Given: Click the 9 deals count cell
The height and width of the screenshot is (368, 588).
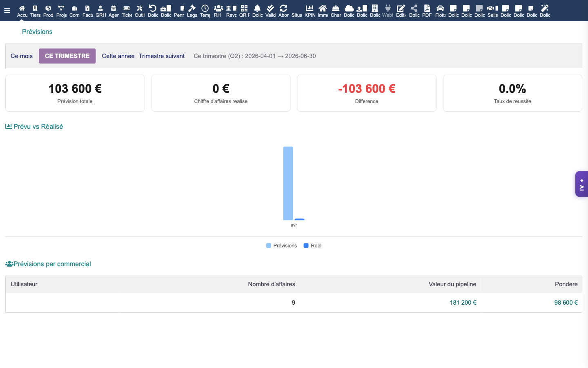Looking at the screenshot, I should [x=294, y=303].
